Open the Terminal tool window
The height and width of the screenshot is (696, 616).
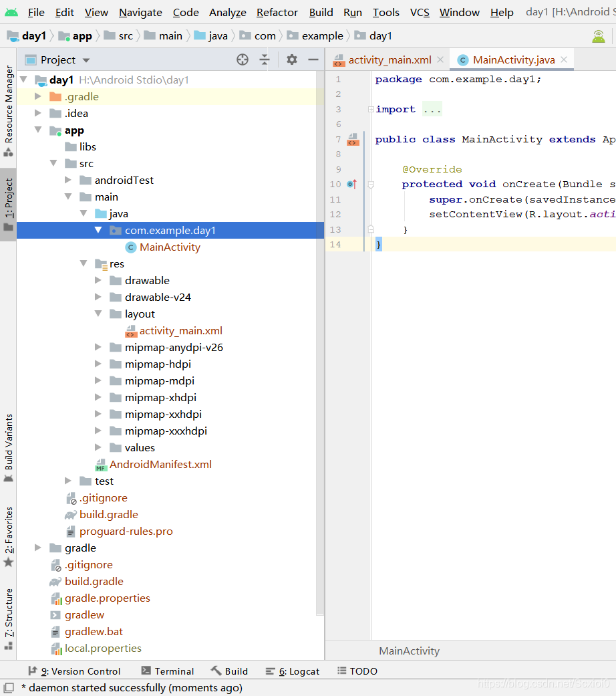[168, 671]
